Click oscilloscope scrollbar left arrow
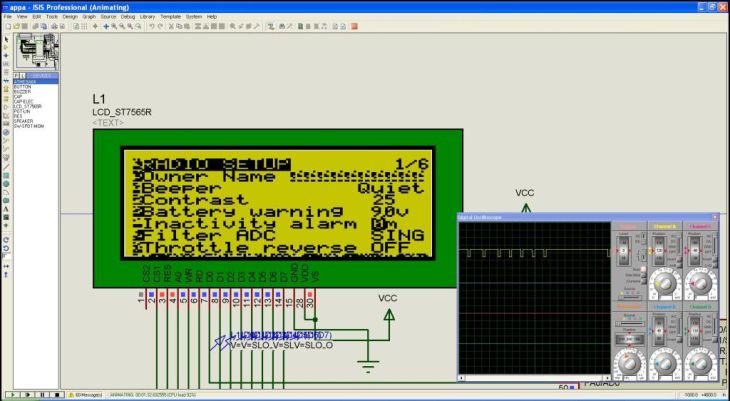 click(x=461, y=378)
